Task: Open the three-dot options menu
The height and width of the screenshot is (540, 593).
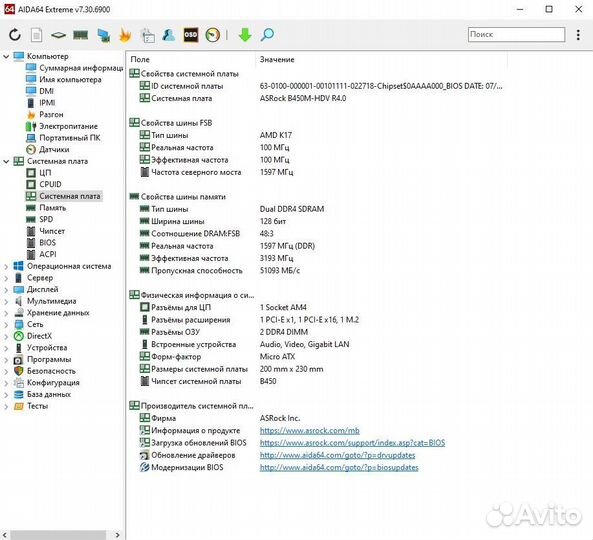Action: pyautogui.click(x=578, y=35)
